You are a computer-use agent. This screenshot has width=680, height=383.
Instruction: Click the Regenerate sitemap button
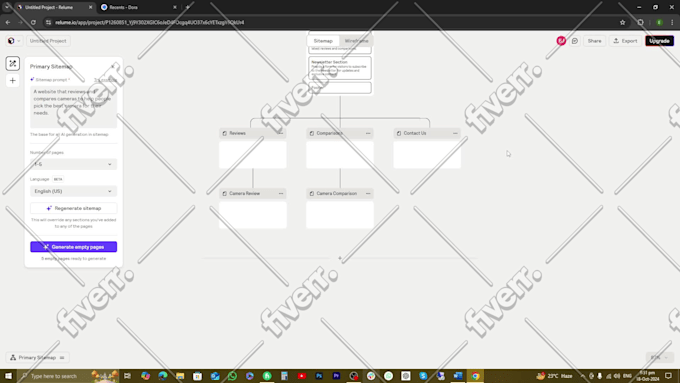(x=73, y=208)
